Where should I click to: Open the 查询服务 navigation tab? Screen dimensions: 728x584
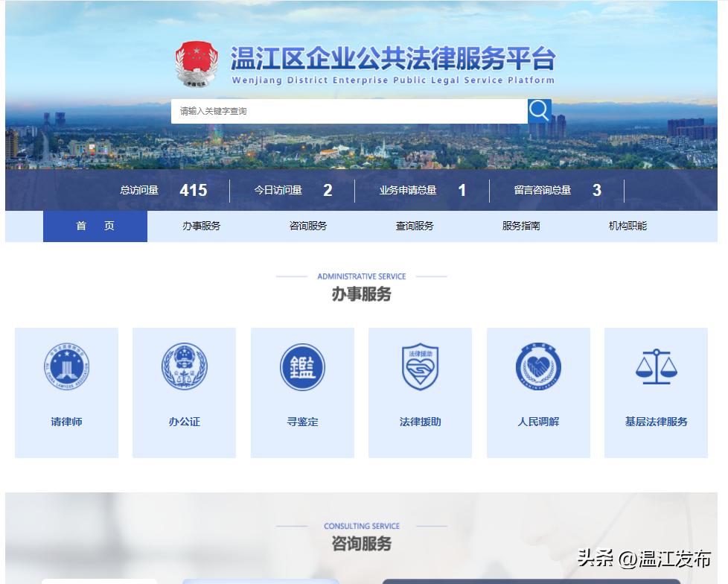(412, 226)
